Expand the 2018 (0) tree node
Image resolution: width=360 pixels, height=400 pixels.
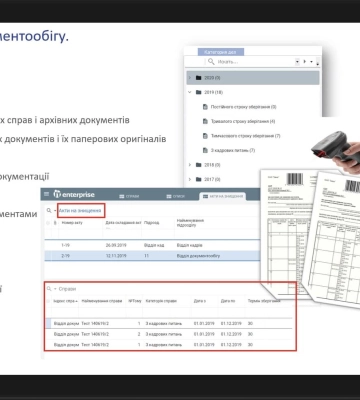pyautogui.click(x=190, y=165)
